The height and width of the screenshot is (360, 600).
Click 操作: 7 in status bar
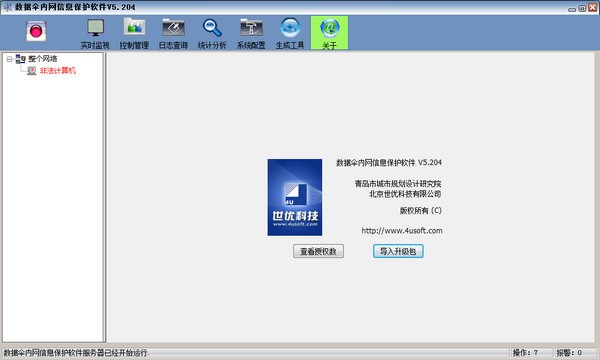point(525,353)
